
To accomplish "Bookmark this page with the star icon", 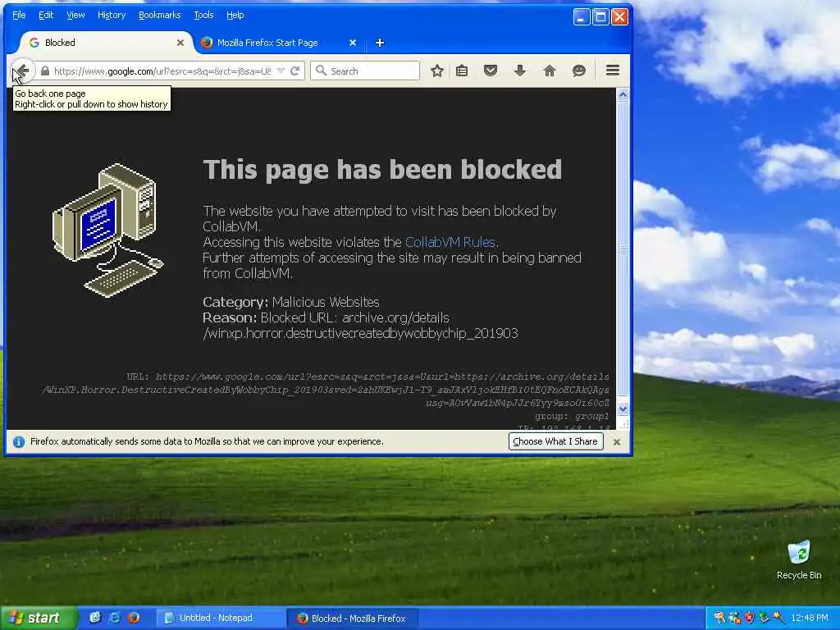I will [437, 71].
